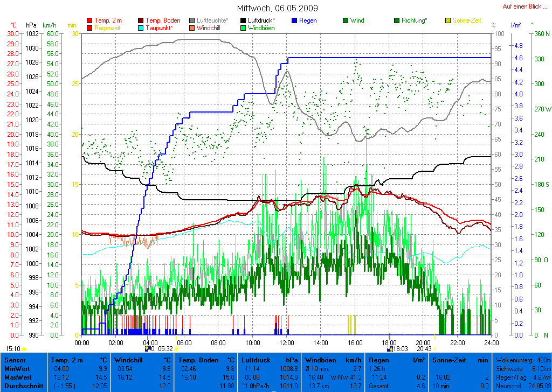Click the moon icon beside 18:03
The width and height of the screenshot is (552, 392).
coord(389,349)
